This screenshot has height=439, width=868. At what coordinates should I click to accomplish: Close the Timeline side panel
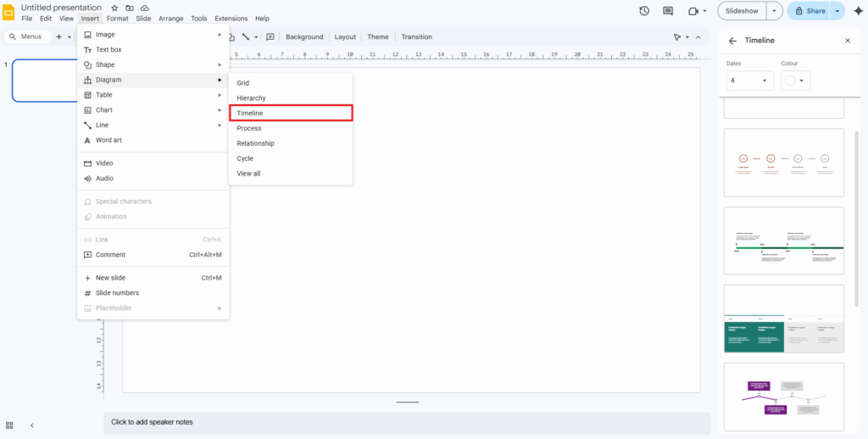tap(847, 41)
